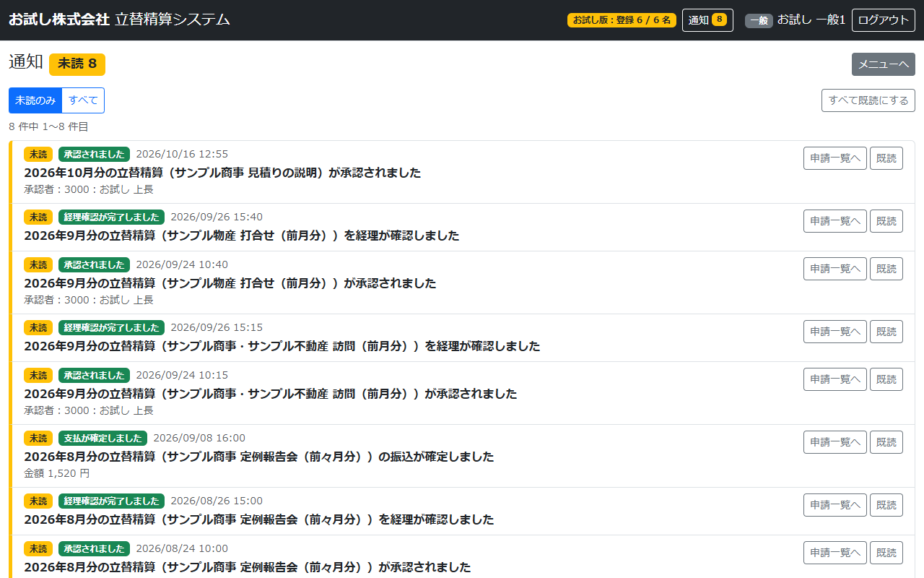Screen dimensions: 924x578
Task: Click the 承認者 line under the 2026/10/16 notification
Action: pos(89,189)
